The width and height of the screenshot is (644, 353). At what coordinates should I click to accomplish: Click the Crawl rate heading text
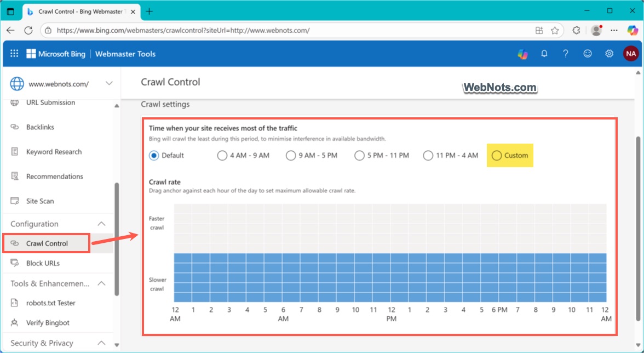click(165, 182)
